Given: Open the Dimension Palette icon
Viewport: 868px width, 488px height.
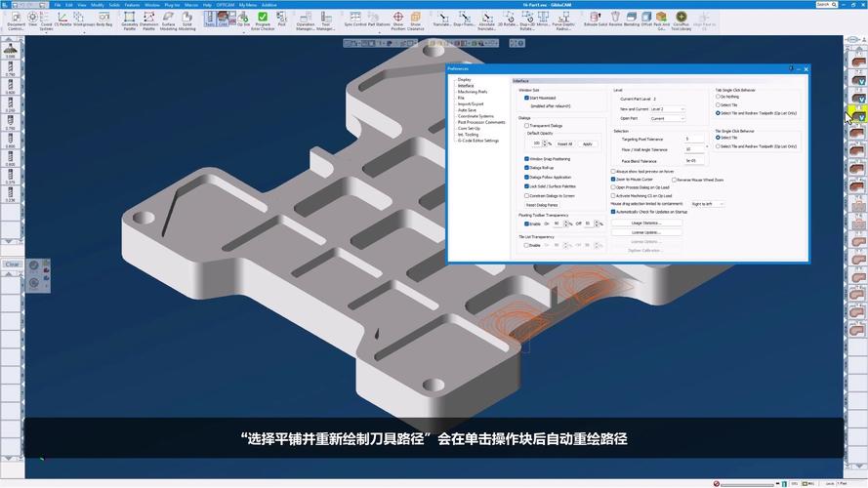Looking at the screenshot, I should (x=149, y=20).
